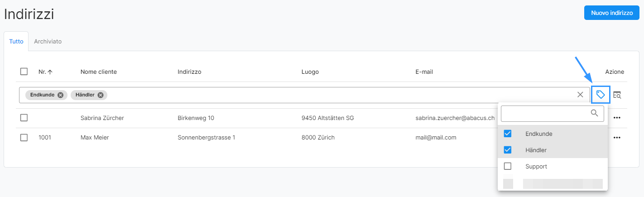
Task: Click the magnifier icon in tag search
Action: point(595,113)
